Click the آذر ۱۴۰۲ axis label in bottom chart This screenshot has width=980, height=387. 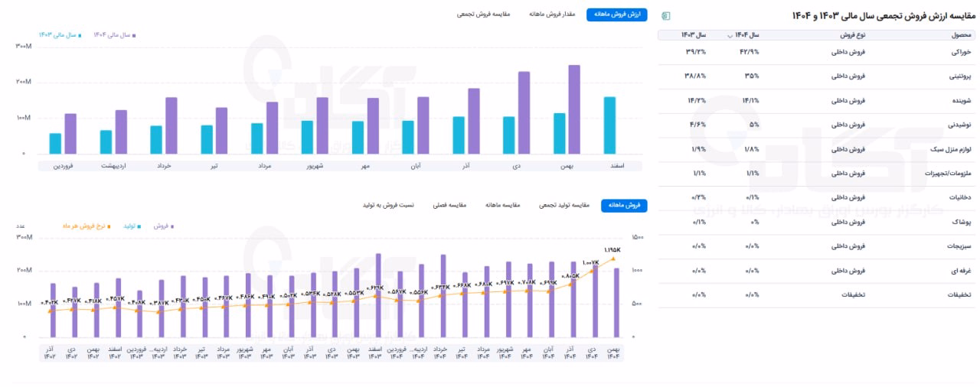pyautogui.click(x=50, y=353)
